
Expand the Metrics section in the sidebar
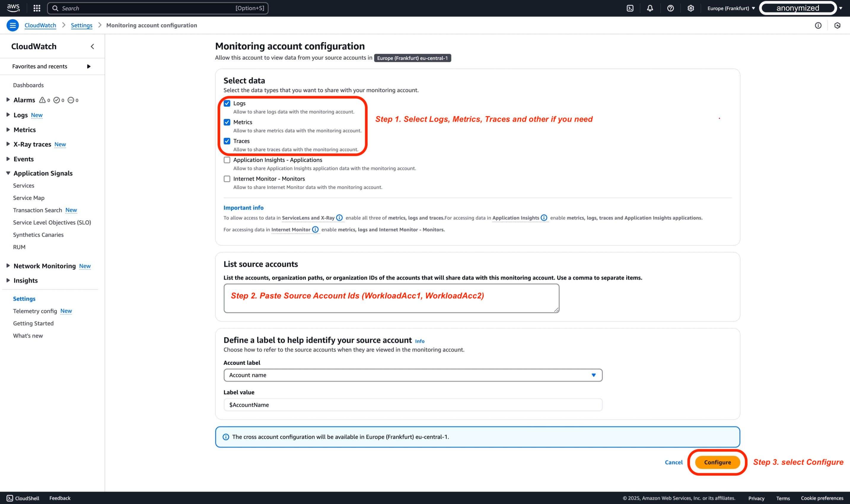click(8, 129)
